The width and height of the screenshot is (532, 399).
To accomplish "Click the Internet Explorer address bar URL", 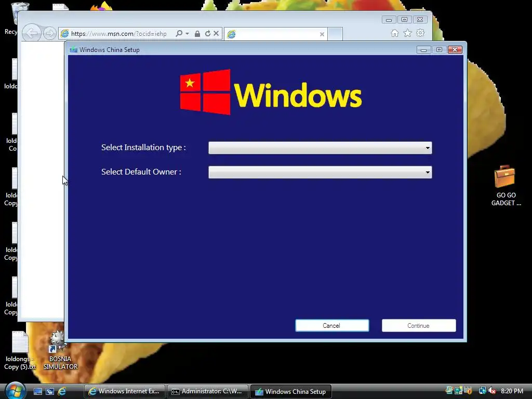I will (119, 34).
